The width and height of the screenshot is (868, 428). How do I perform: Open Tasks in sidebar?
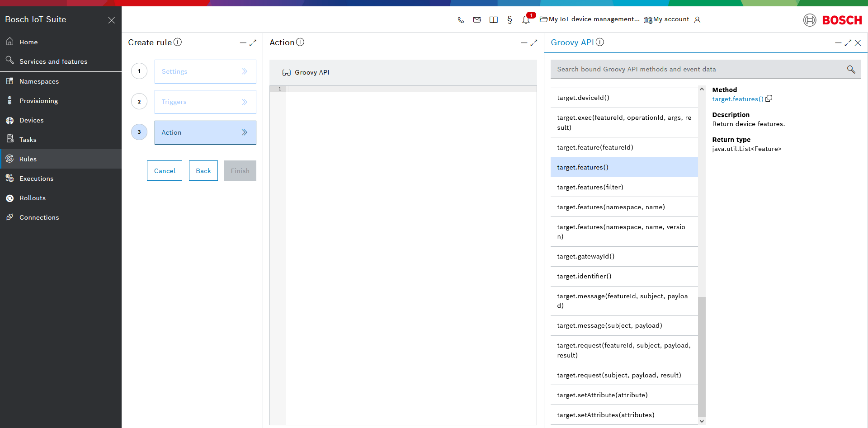61,140
